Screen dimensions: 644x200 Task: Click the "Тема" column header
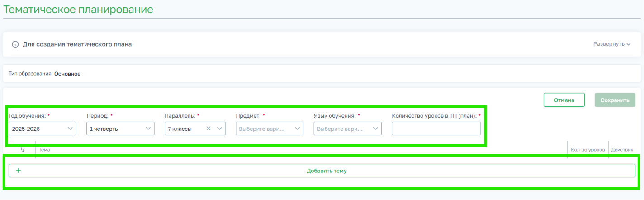pyautogui.click(x=44, y=149)
